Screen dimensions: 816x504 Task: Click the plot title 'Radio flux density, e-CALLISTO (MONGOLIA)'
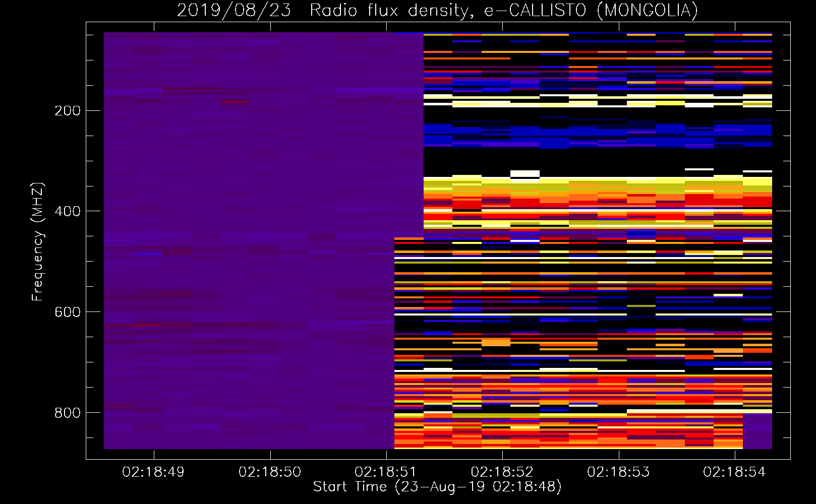click(x=504, y=11)
